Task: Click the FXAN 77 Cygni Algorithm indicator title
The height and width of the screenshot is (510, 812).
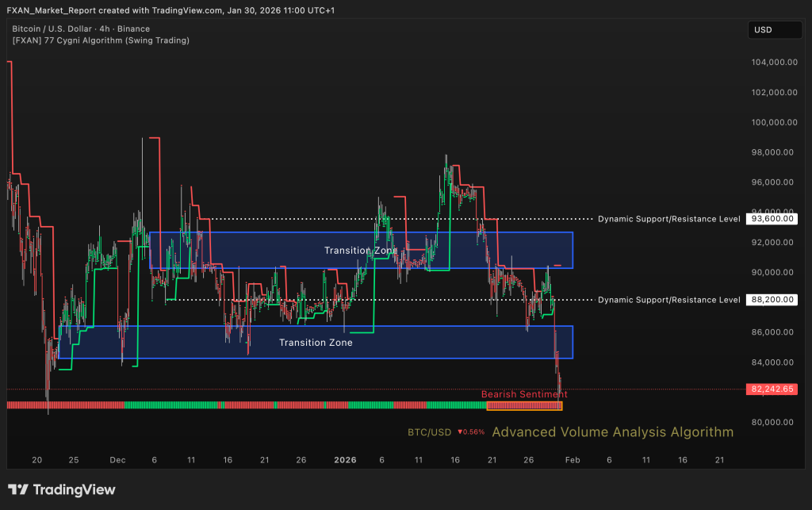Action: pyautogui.click(x=101, y=40)
